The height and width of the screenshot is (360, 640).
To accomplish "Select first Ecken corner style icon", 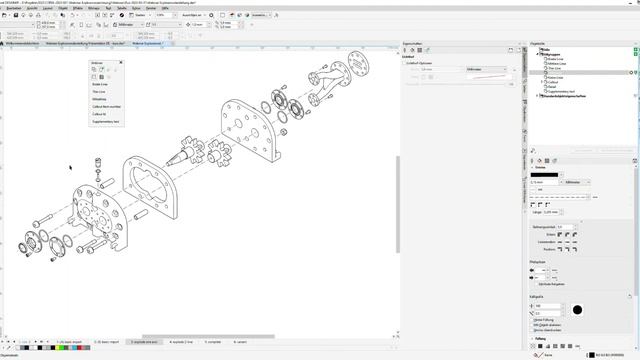I will coord(560,234).
